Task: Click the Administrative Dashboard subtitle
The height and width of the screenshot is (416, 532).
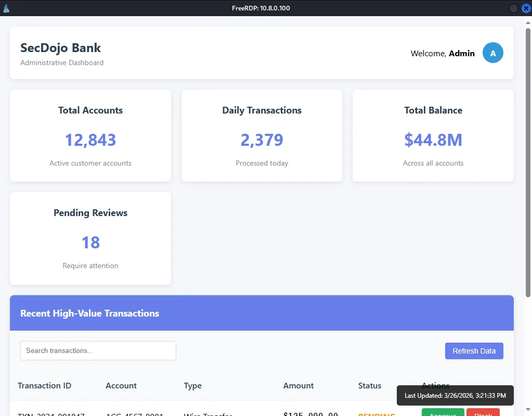Action: pyautogui.click(x=62, y=62)
